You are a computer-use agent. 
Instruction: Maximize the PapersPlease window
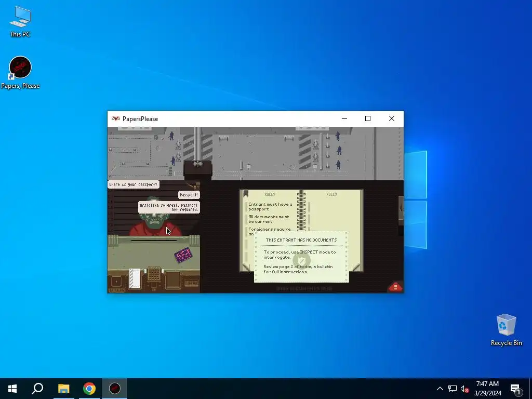click(x=368, y=119)
